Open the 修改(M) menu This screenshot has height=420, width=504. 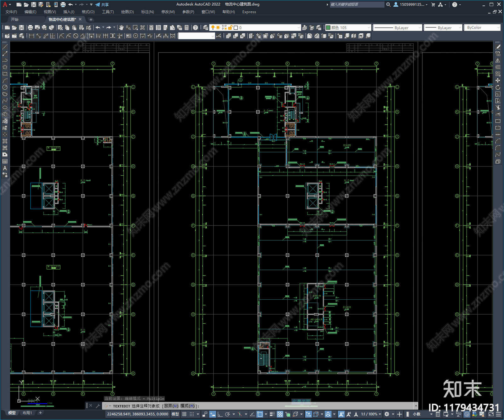168,12
